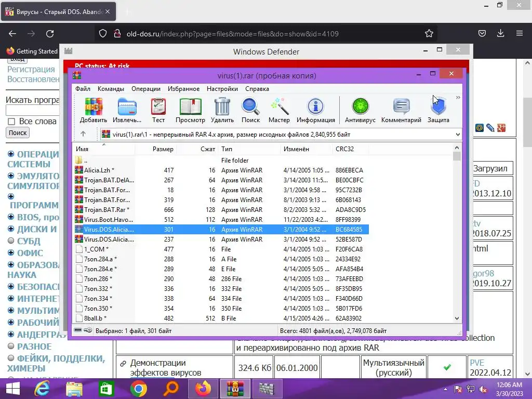
Task: Open the Firefox downloads arrow icon
Action: tap(500, 33)
